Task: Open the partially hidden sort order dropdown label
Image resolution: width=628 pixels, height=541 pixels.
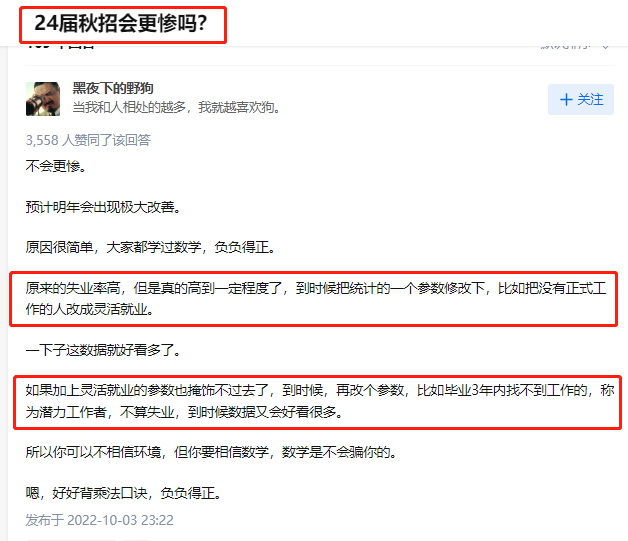Action: pos(566,46)
